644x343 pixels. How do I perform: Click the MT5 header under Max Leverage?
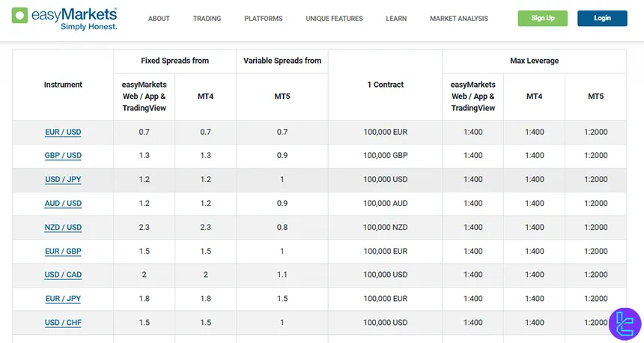tap(595, 97)
